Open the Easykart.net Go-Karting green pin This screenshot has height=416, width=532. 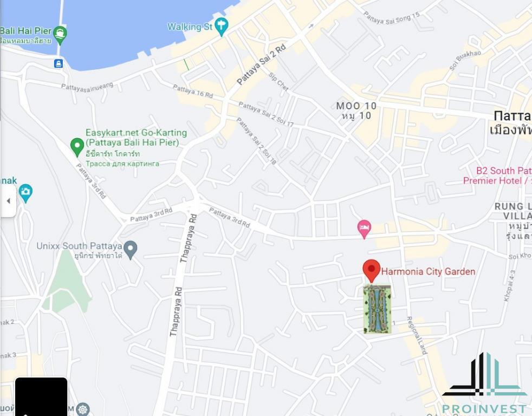pyautogui.click(x=77, y=147)
